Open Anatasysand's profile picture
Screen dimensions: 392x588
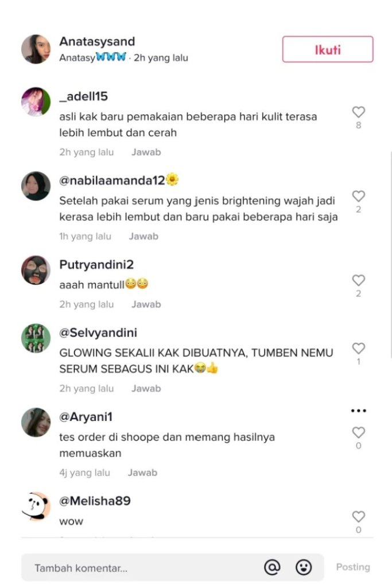(x=36, y=49)
